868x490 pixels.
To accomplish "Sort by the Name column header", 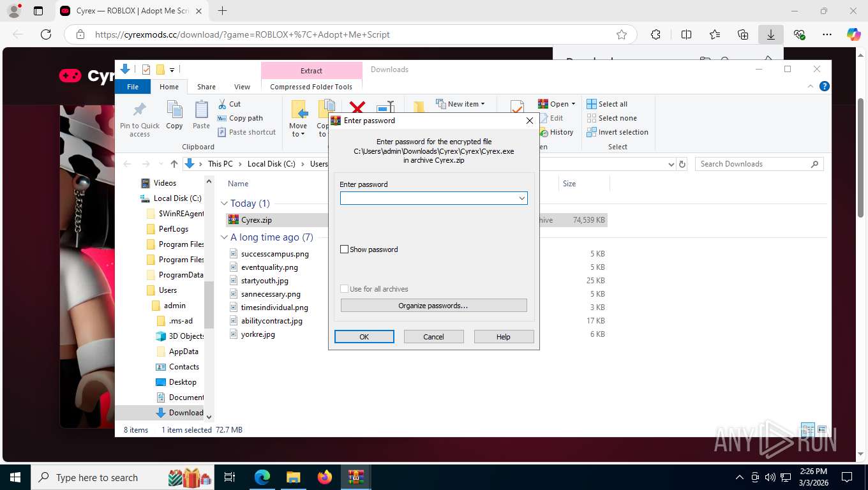I will click(238, 184).
